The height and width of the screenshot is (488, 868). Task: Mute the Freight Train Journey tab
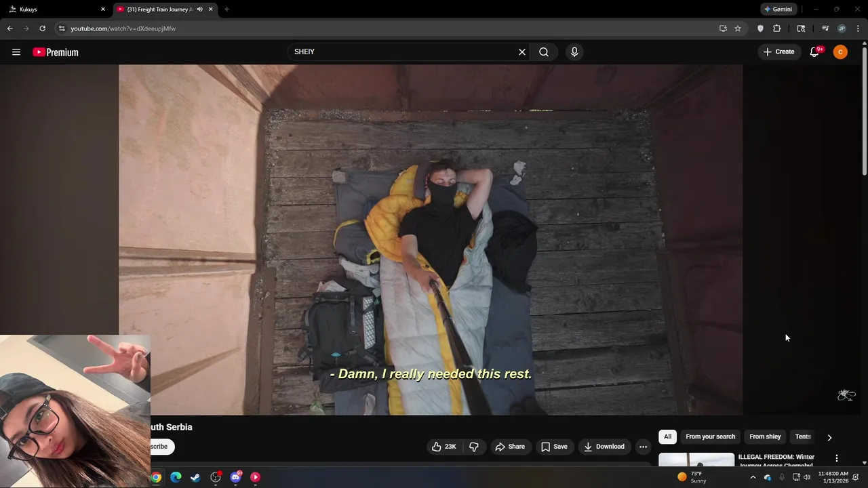point(199,9)
